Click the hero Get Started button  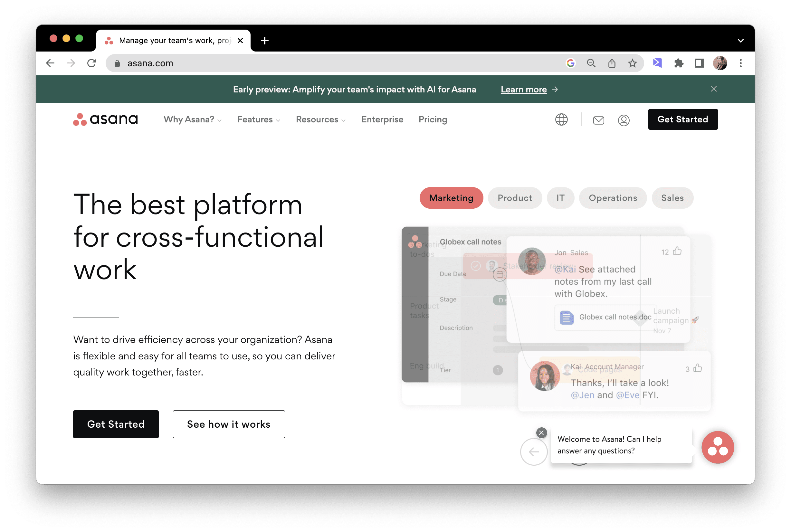[x=116, y=424]
